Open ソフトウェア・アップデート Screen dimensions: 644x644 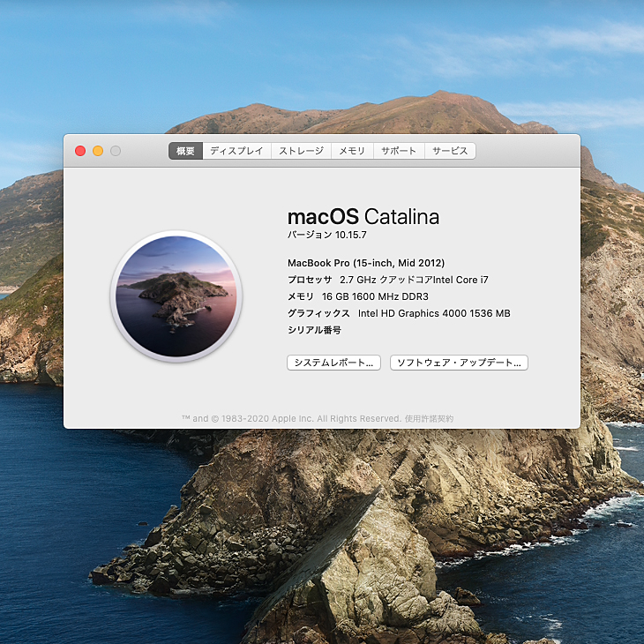coord(459,363)
